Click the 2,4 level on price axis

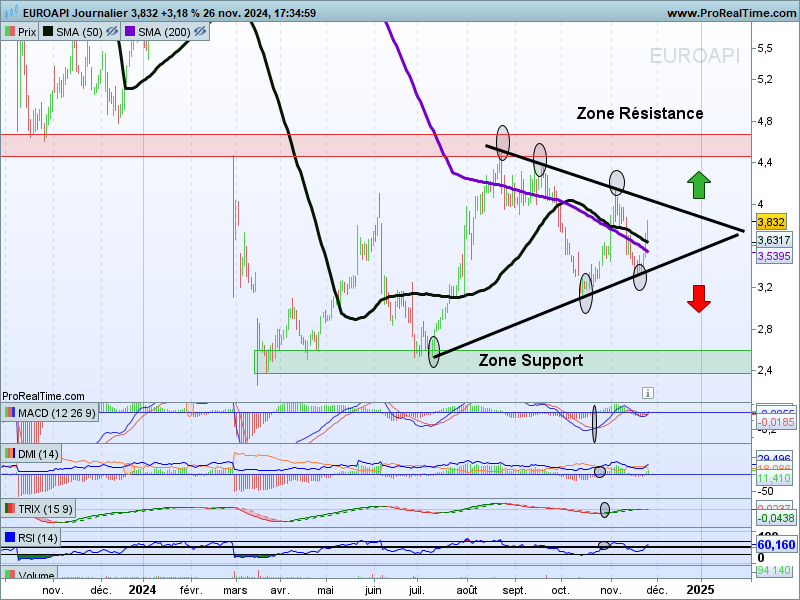click(x=765, y=370)
